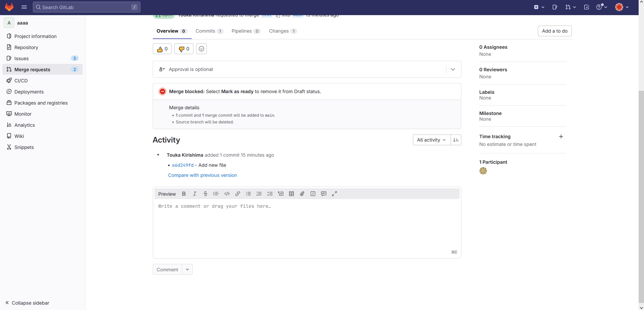Click the bold text formatting icon
Viewport: 644px width, 310px height.
pyautogui.click(x=184, y=194)
